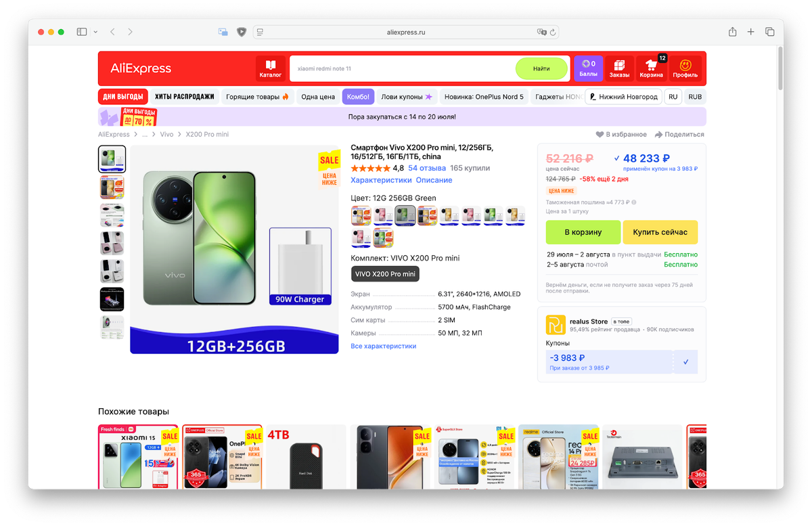Click the privacy shield icon in Safari toolbar
Viewport: 812px width, 526px height.
pos(242,32)
